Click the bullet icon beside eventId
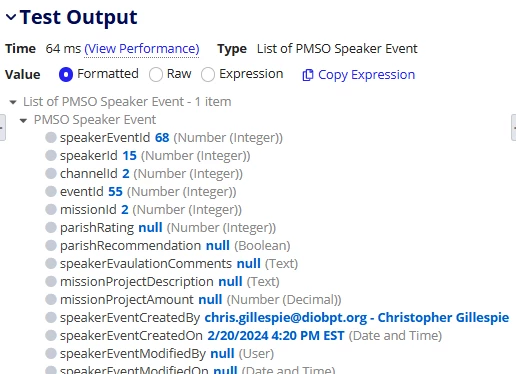Screen dimensions: 516x374 pos(51,191)
